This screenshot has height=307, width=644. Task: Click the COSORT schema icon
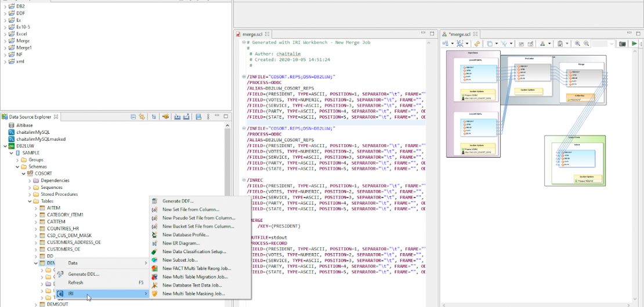tap(30, 173)
